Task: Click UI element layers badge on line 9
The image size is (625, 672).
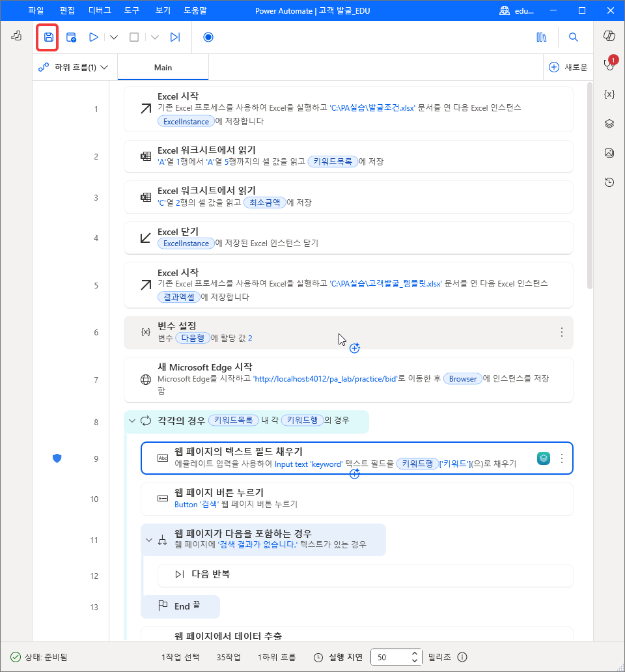Action: 544,458
